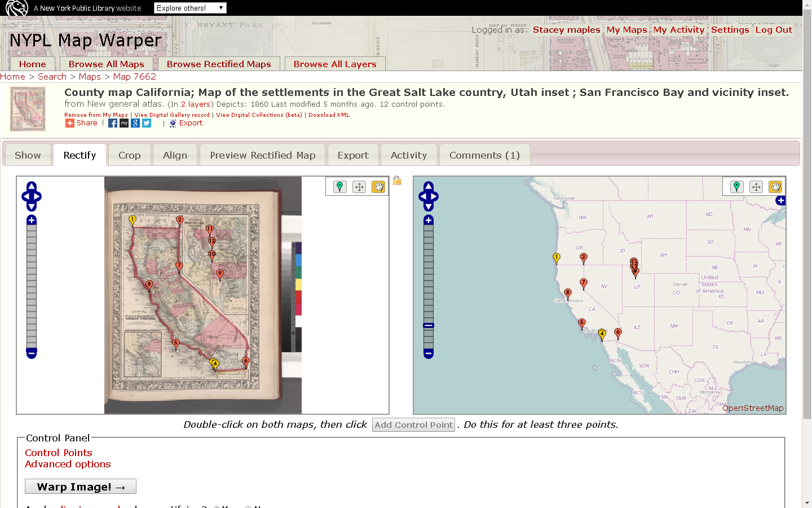Expand layer switcher plus on OpenStreetMap panel
812x508 pixels.
(x=780, y=200)
